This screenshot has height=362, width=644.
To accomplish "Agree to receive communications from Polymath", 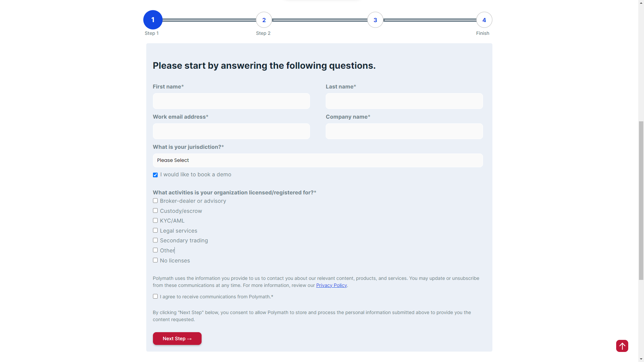I will (155, 297).
